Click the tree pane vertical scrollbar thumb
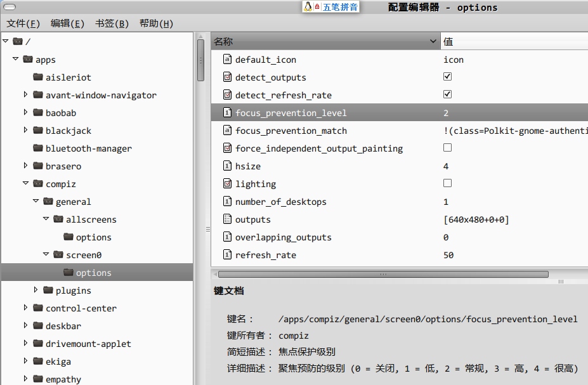 click(x=200, y=60)
